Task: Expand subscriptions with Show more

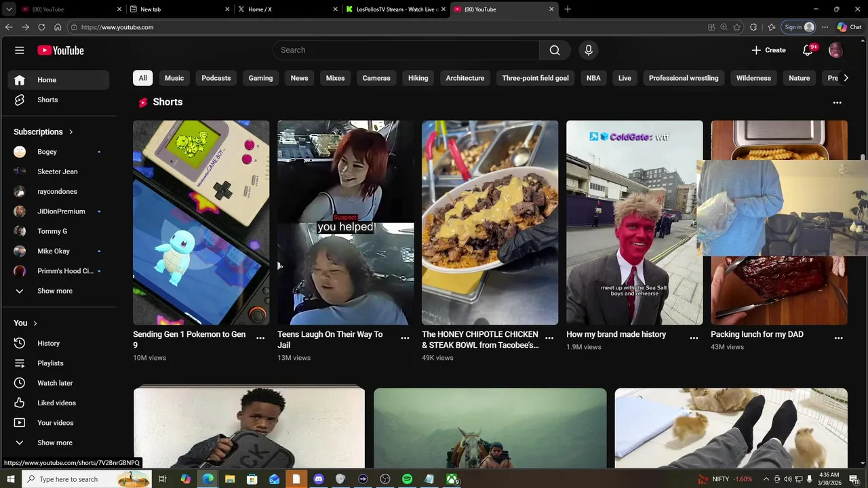Action: pos(58,291)
